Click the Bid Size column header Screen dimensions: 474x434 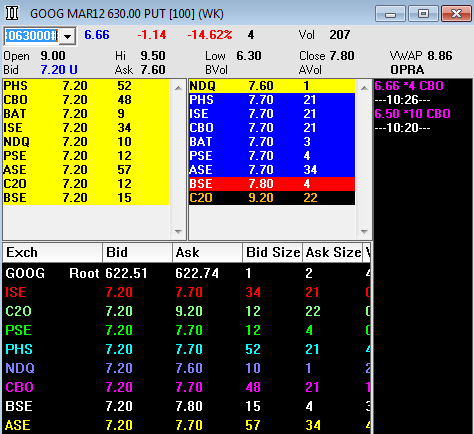[x=272, y=252]
